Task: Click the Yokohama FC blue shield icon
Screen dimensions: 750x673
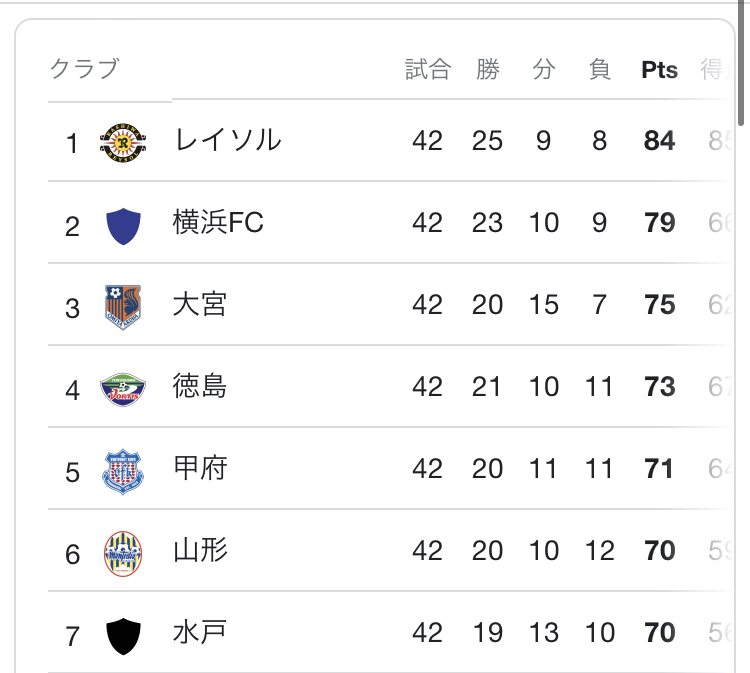Action: click(123, 224)
